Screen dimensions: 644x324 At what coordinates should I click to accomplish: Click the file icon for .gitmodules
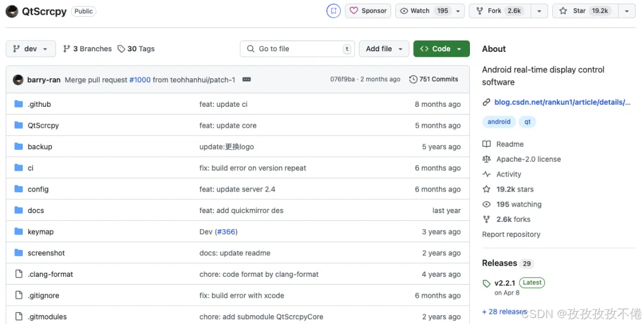pyautogui.click(x=18, y=317)
